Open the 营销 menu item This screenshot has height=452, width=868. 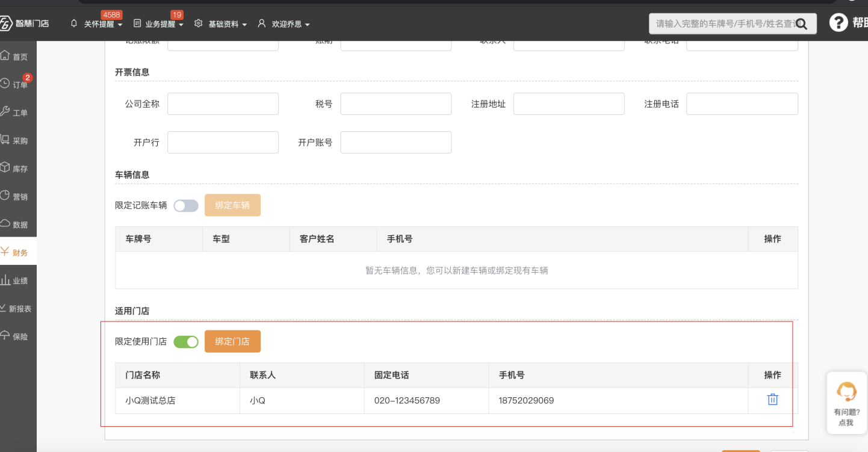point(18,197)
